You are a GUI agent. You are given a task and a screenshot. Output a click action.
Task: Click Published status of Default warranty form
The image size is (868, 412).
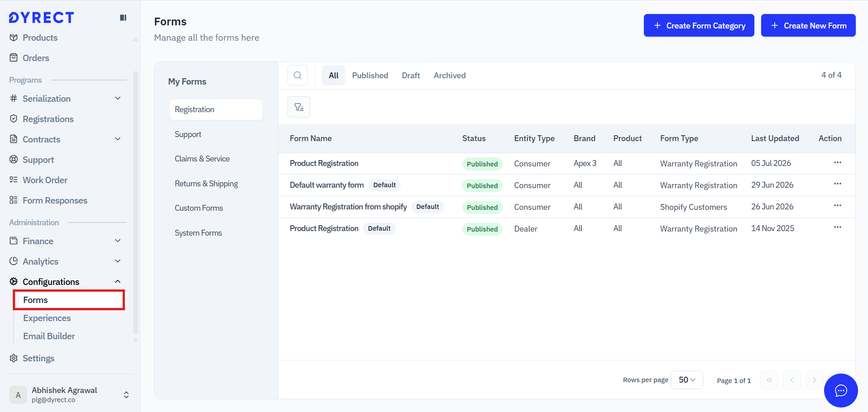coord(482,185)
